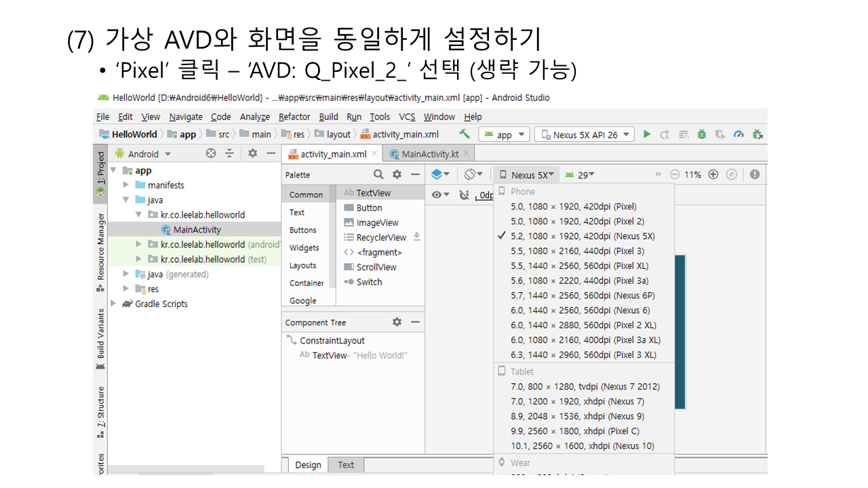Click the Make Project hammer icon
The image size is (868, 488).
coord(465,134)
